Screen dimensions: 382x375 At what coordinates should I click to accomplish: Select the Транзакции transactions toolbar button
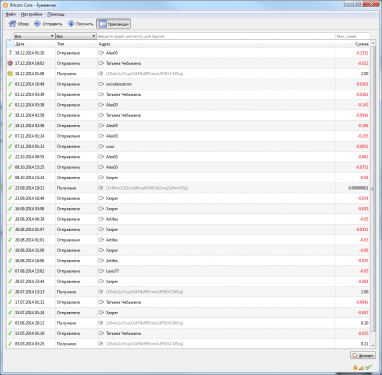coord(113,24)
